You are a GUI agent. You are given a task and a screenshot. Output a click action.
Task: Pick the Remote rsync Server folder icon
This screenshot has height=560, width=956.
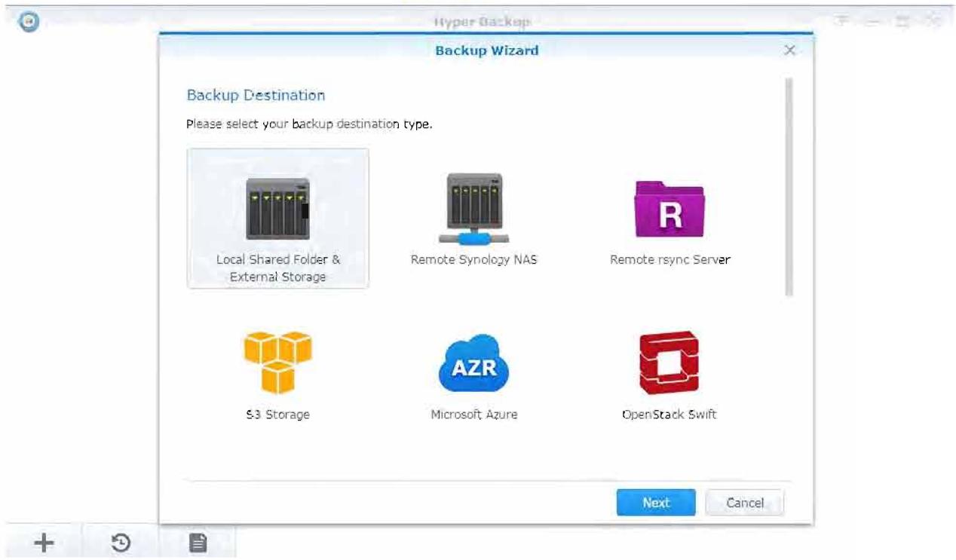coord(670,209)
